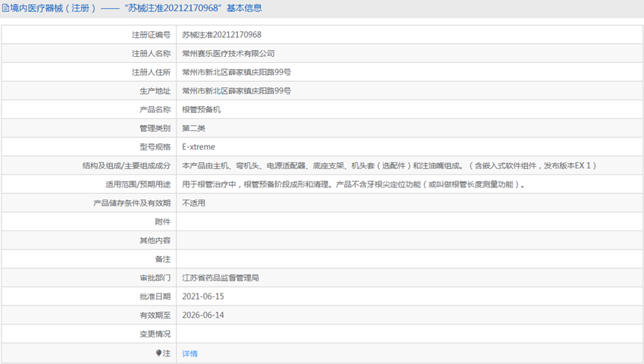644x364 pixels.
Task: Click the 批准日期 label
Action: click(x=155, y=297)
